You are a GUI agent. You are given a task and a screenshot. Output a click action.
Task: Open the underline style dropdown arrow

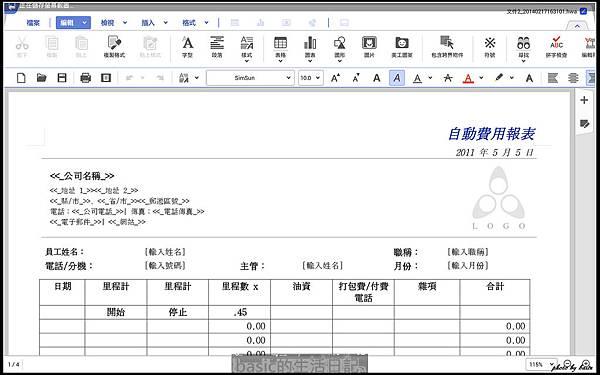click(x=430, y=78)
